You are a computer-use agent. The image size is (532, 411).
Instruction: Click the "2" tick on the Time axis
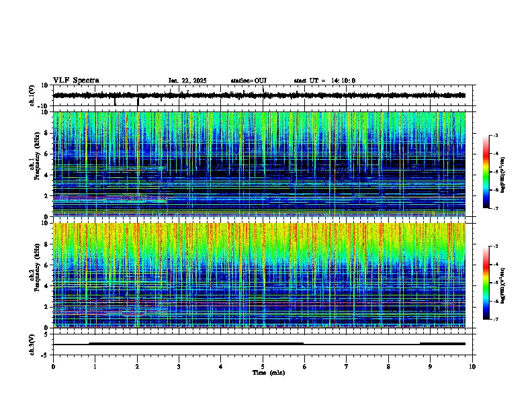(137, 367)
